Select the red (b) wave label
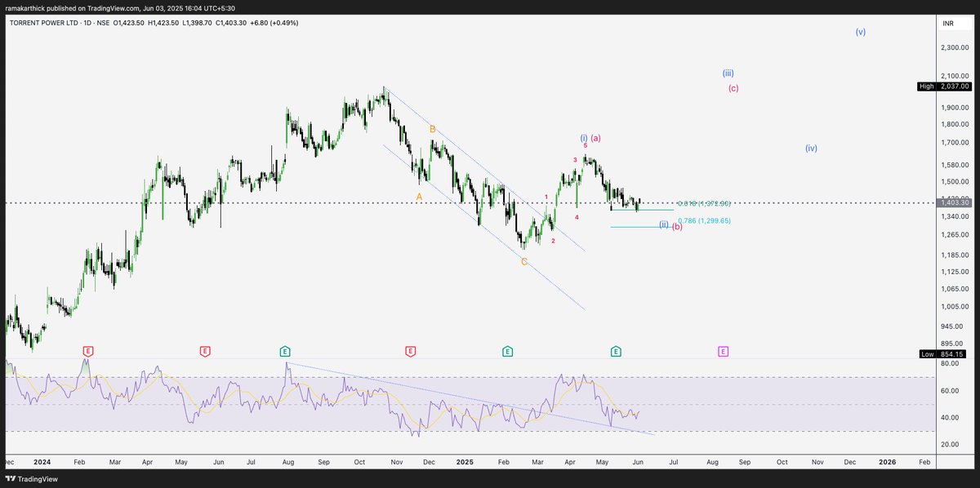 [x=677, y=227]
